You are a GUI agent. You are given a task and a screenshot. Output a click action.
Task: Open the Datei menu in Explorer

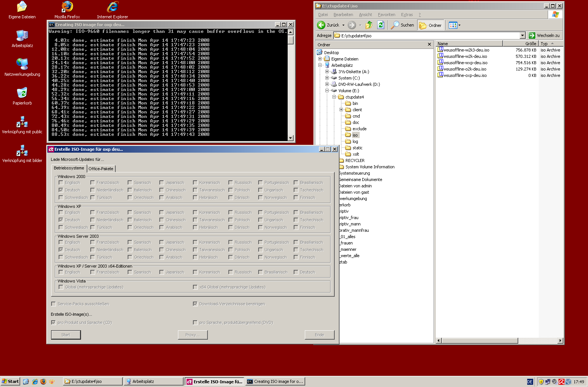pos(323,15)
